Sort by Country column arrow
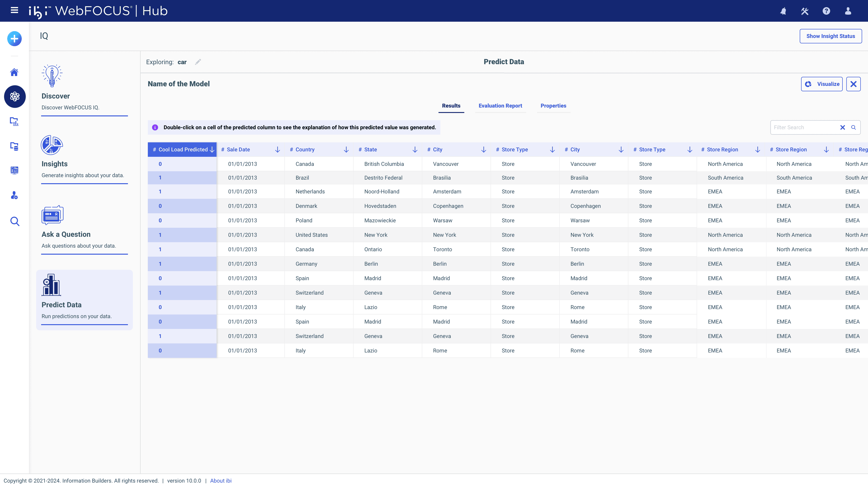This screenshot has width=868, height=488. 346,150
